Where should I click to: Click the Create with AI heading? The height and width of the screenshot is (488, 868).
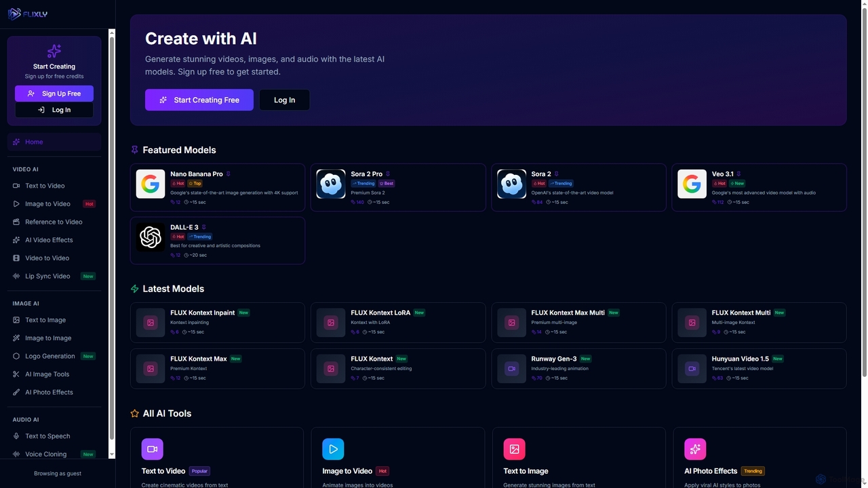(201, 39)
